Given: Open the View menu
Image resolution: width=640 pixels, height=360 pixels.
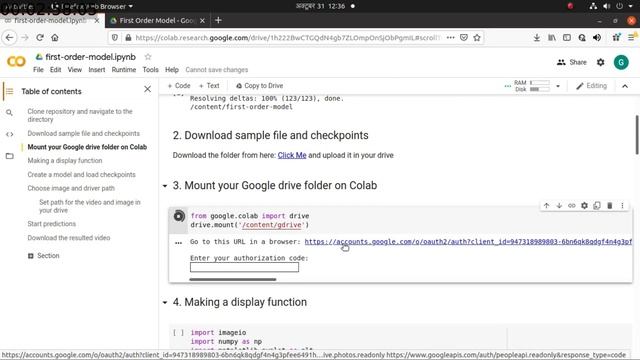Looking at the screenshot, I should click(75, 70).
